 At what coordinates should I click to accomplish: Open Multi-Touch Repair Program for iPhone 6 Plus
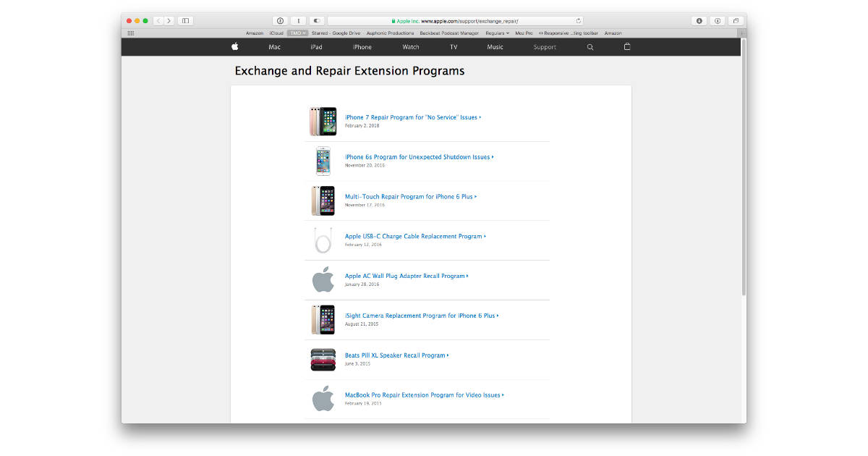point(411,197)
